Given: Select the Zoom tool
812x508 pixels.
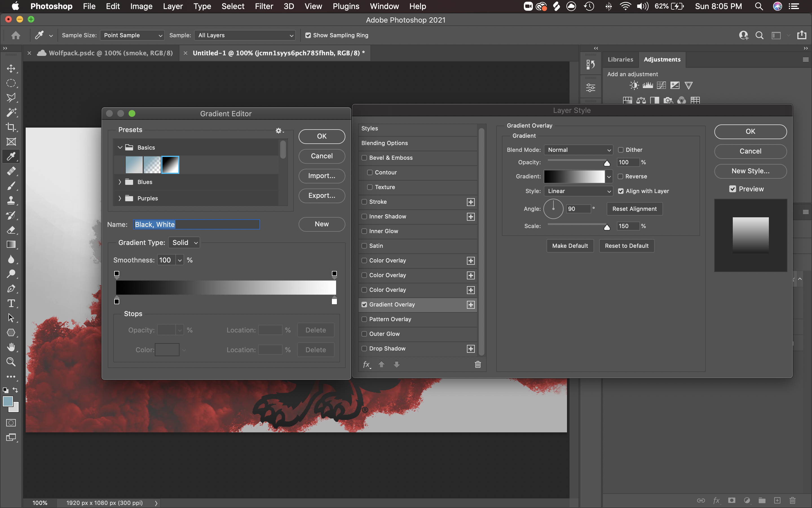Looking at the screenshot, I should pyautogui.click(x=11, y=362).
